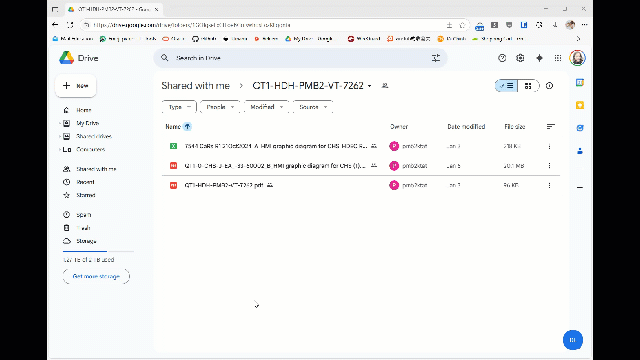Reload the page with the refresh icon
Screen dimensions: 640x360
70,25
